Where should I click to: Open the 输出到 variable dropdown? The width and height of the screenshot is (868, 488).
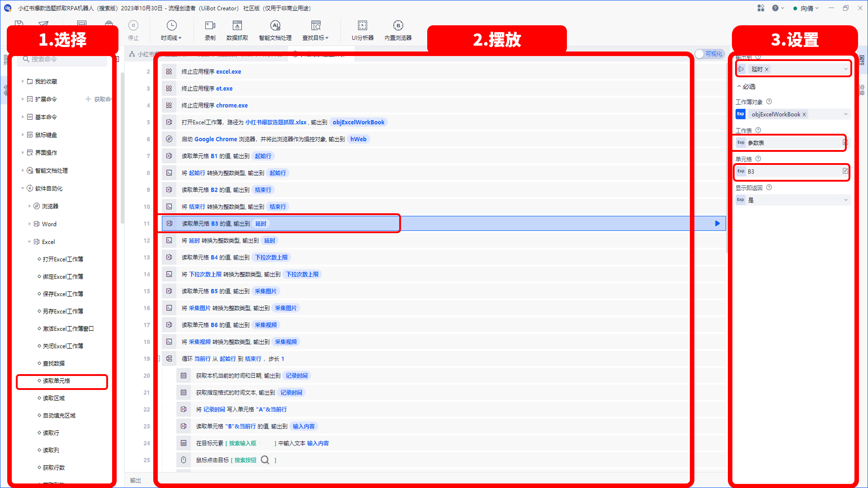[x=845, y=69]
